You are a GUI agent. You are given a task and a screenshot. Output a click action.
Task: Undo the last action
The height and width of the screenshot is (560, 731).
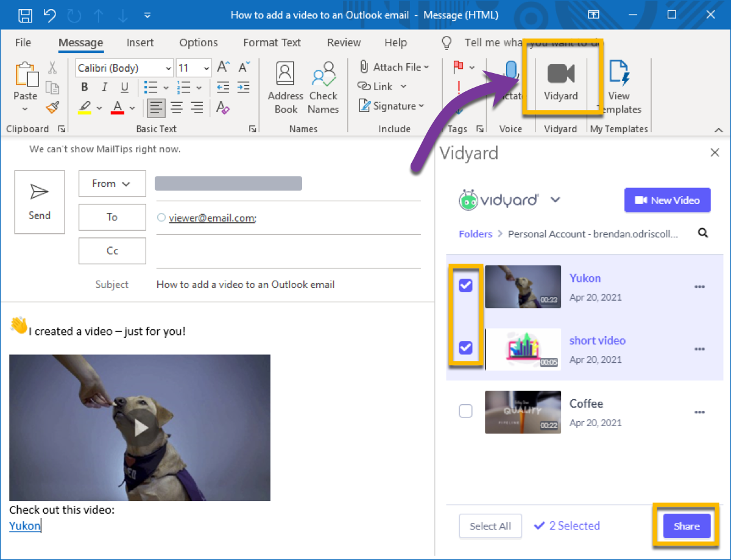coord(51,15)
